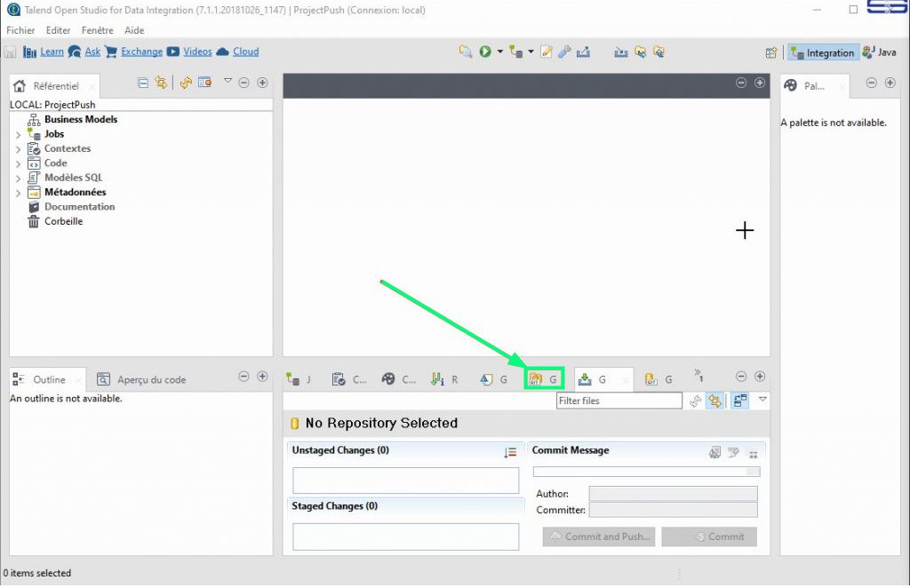Image resolution: width=910 pixels, height=588 pixels.
Task: Click the wrench project settings icon
Action: tap(564, 52)
